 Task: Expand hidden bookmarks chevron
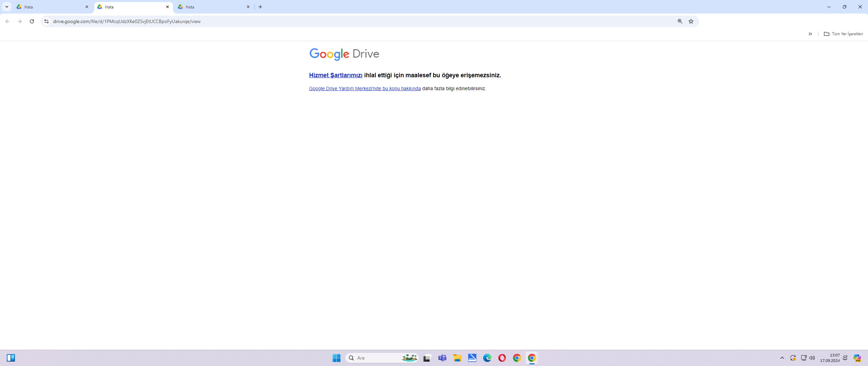pos(810,34)
